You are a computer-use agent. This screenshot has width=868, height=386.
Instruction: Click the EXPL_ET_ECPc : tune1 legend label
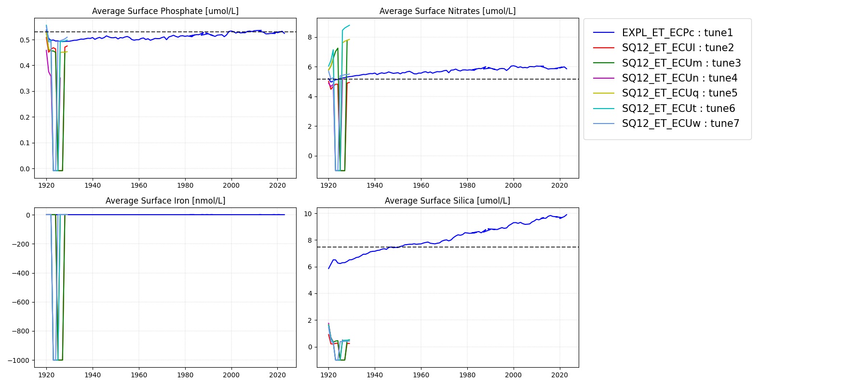(x=677, y=33)
